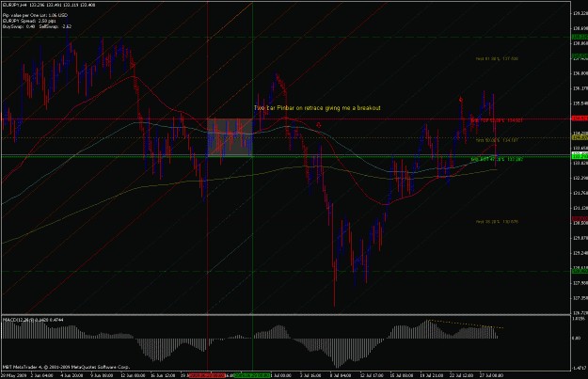
Task: Click the MACD scale value -1.4717
Action: point(580,369)
